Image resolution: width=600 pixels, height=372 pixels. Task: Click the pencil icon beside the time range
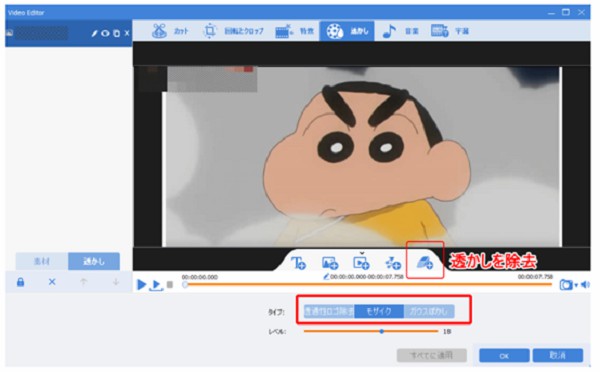[326, 277]
